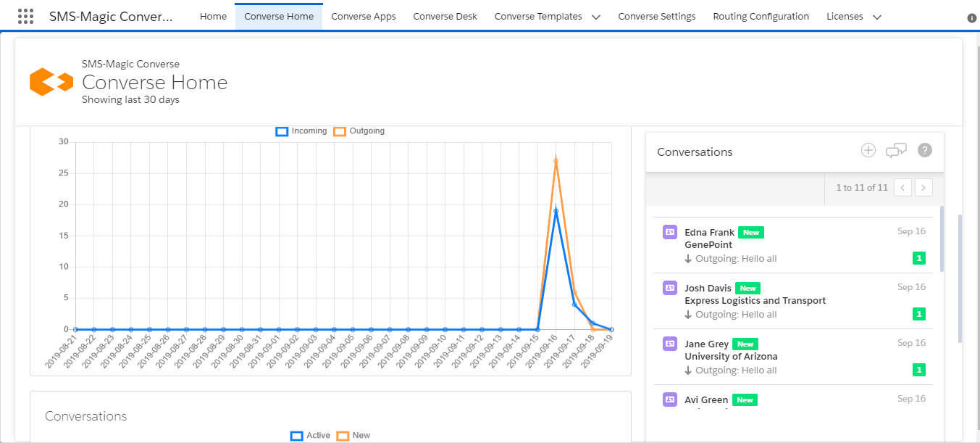980x443 pixels.
Task: Open Jane Grey conversation
Action: (x=793, y=357)
